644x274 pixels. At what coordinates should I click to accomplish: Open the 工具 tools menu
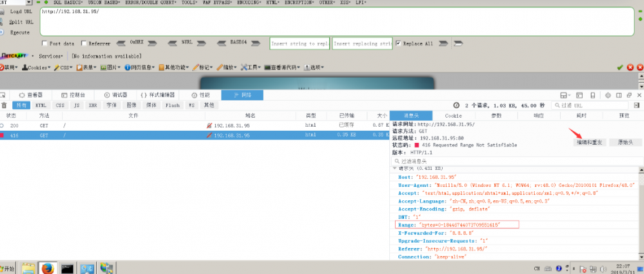coord(251,68)
